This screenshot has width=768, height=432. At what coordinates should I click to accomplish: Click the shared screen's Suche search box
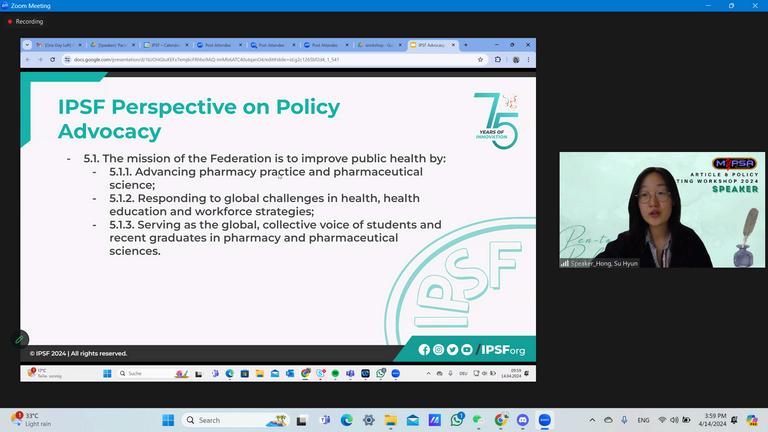tap(153, 374)
